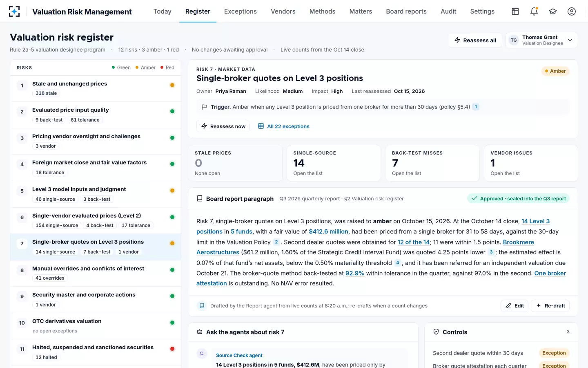
Task: Open the layout panel icon in header
Action: pyautogui.click(x=515, y=11)
